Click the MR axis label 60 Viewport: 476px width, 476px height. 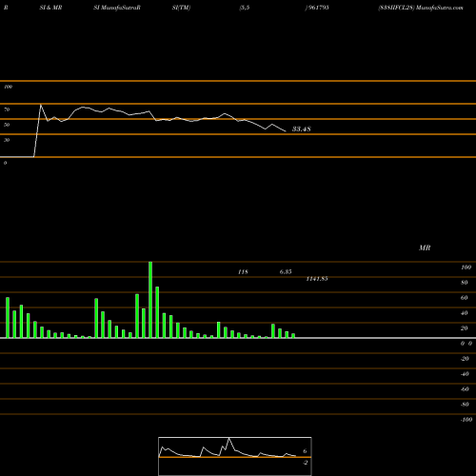(x=465, y=298)
